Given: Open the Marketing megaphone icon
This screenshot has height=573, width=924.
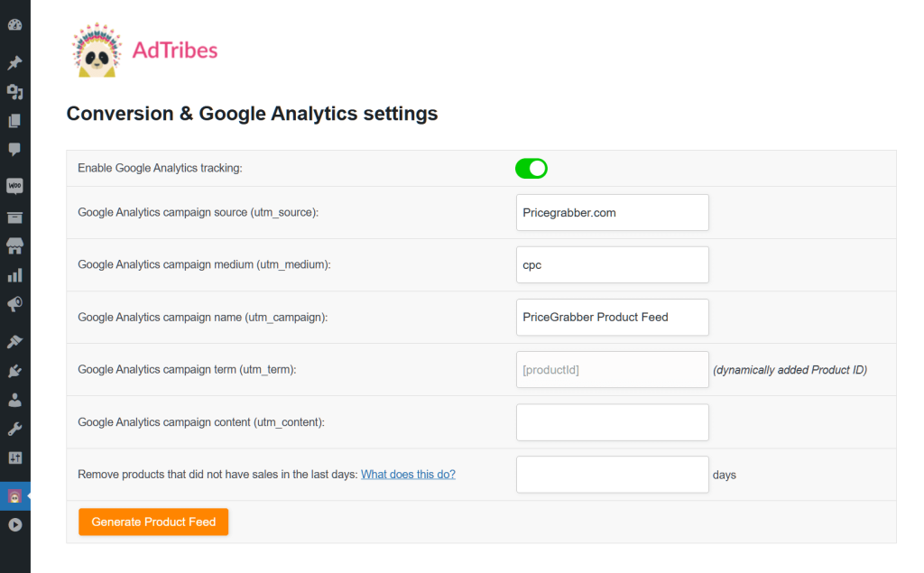Looking at the screenshot, I should tap(14, 304).
